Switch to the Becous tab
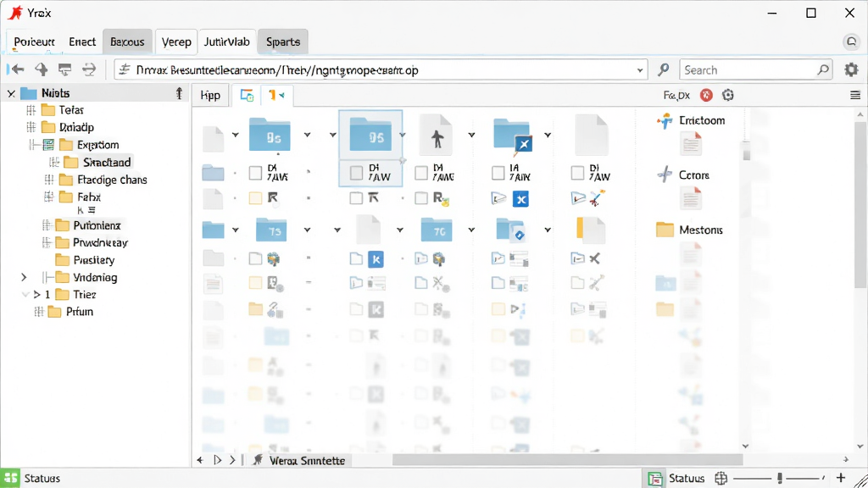Viewport: 868px width, 488px height. coord(127,42)
